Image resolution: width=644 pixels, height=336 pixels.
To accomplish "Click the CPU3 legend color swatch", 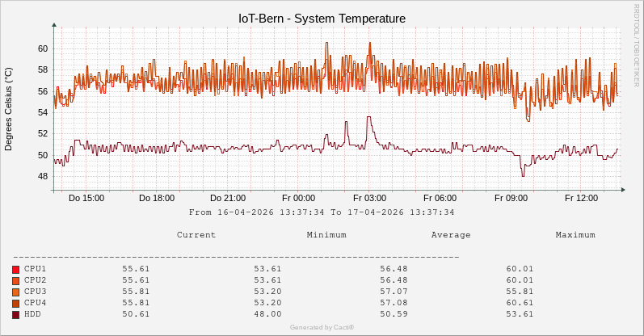I will click(15, 292).
